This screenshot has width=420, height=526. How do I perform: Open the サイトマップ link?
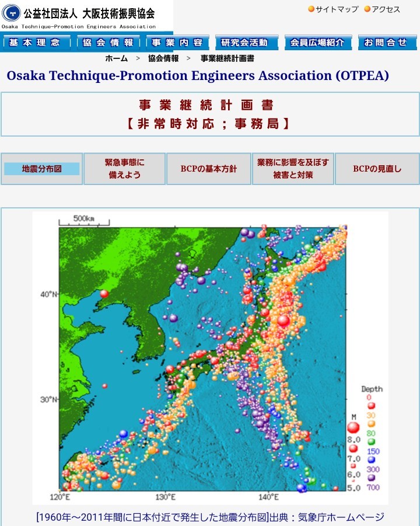337,9
